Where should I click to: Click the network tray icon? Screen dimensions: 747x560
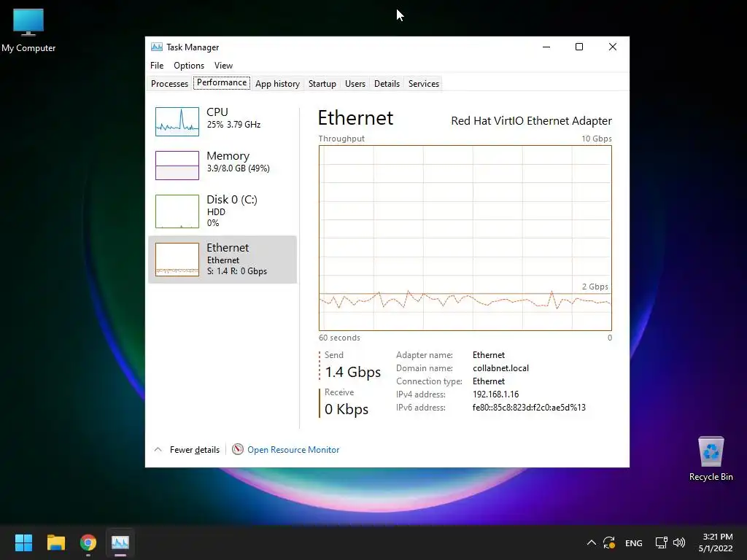pyautogui.click(x=661, y=542)
